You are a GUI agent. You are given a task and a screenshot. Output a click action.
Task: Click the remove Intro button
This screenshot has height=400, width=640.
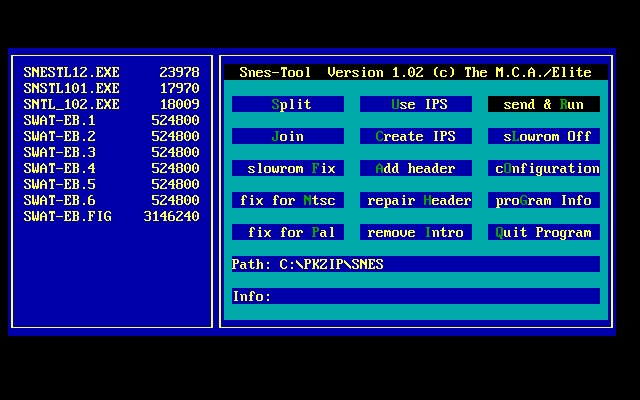pyautogui.click(x=416, y=232)
